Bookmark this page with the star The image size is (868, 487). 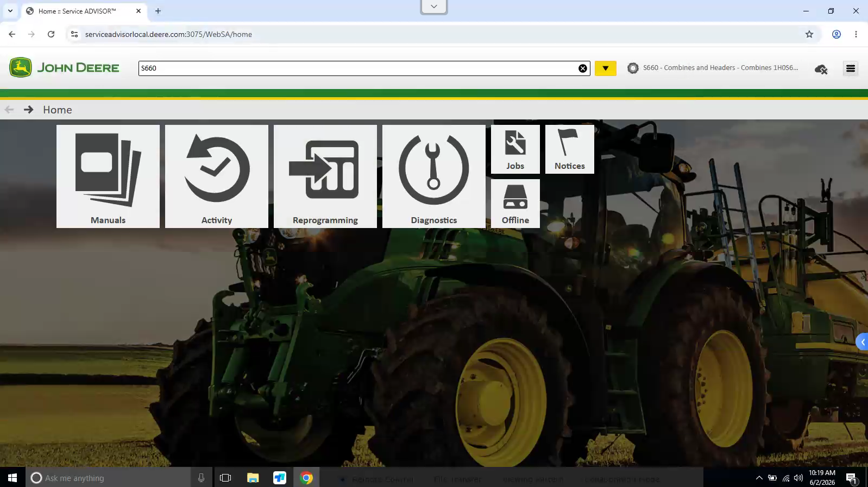[x=809, y=34]
